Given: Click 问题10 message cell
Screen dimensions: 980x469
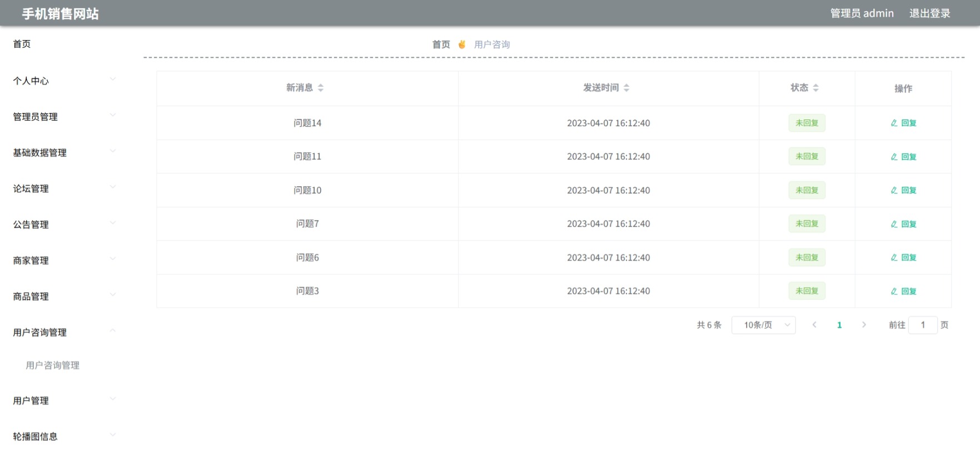Looking at the screenshot, I should coord(307,190).
